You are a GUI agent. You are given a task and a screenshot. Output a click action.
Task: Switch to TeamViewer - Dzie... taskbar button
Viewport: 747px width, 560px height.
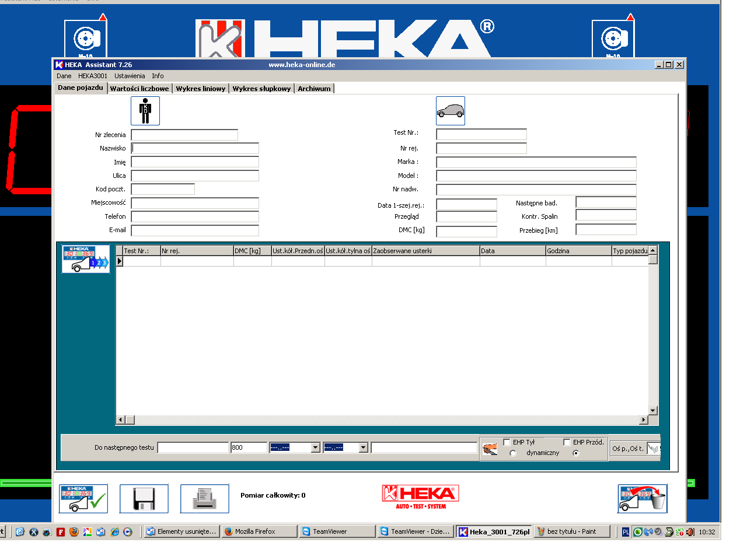click(x=416, y=531)
